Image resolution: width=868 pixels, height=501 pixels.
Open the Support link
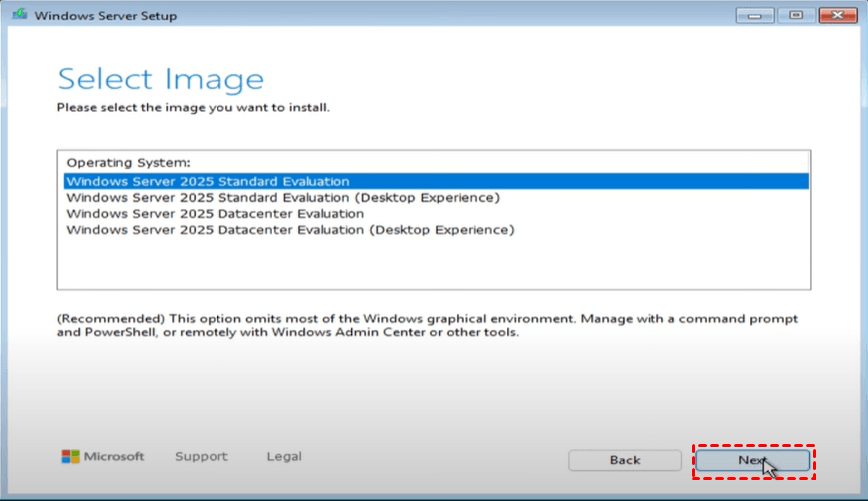(201, 457)
